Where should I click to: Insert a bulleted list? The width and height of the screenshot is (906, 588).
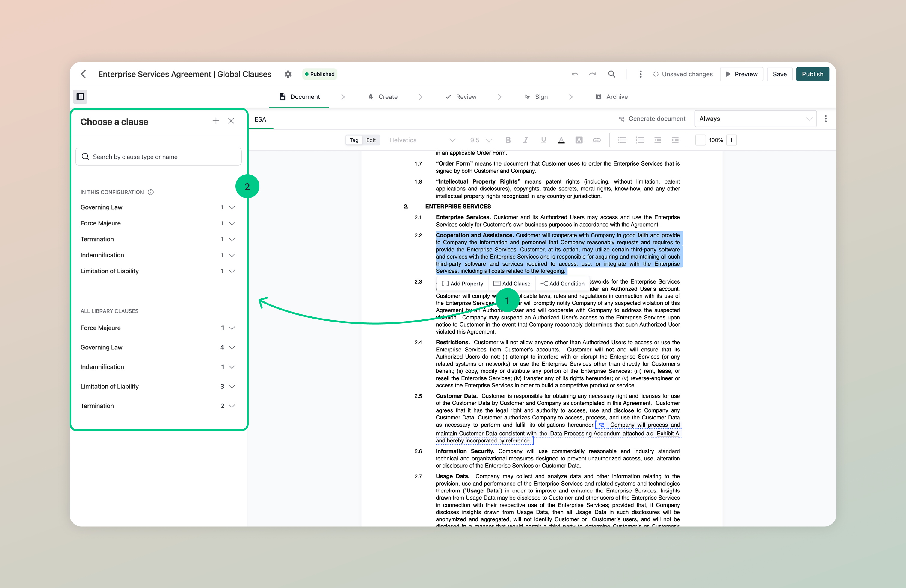pyautogui.click(x=622, y=140)
